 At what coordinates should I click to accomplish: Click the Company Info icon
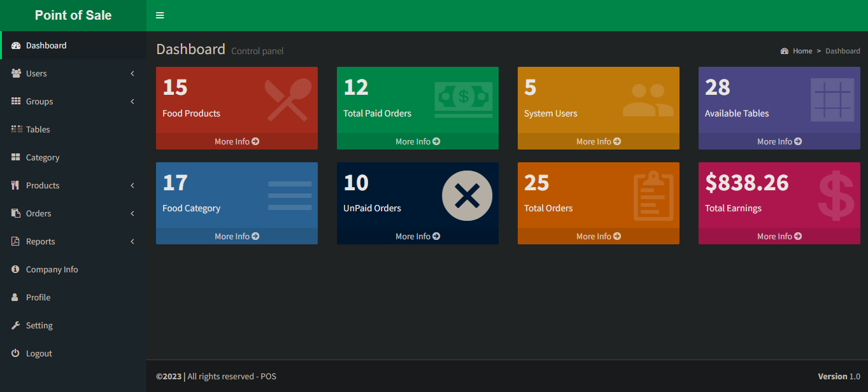pos(15,269)
